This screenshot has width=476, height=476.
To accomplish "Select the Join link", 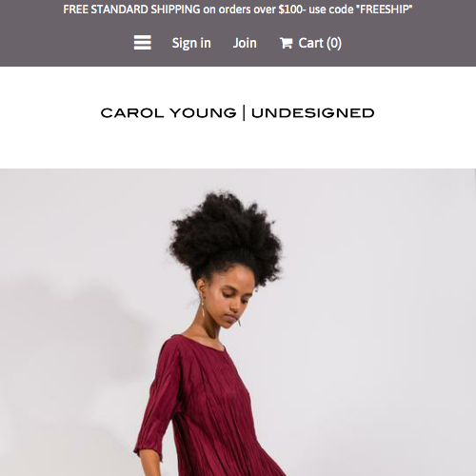I will tap(245, 43).
